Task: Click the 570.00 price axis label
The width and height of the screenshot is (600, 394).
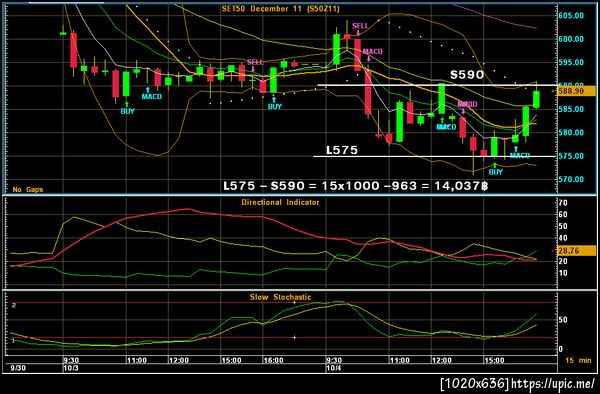Action: 571,179
